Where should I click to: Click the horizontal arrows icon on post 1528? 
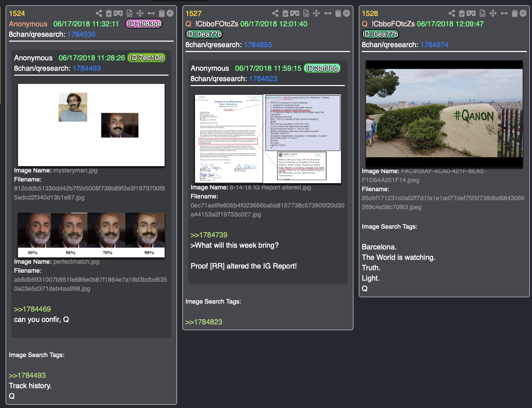click(x=504, y=14)
